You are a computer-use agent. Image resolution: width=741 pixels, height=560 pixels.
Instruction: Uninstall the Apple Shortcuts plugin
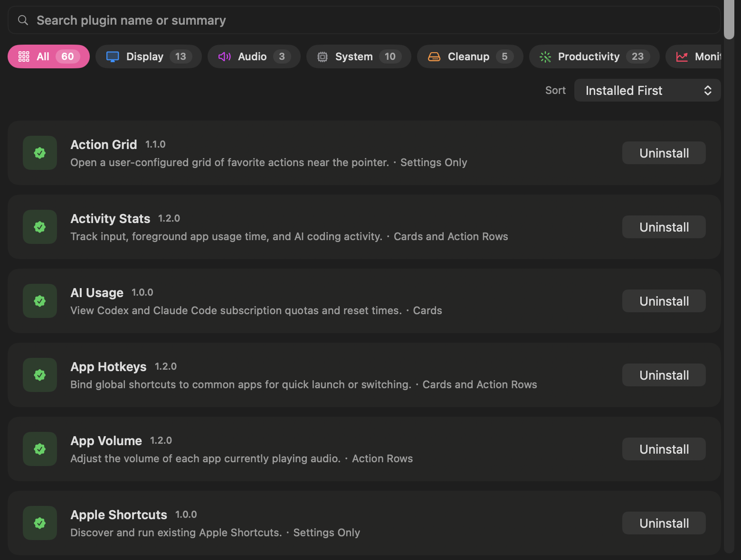pyautogui.click(x=664, y=523)
